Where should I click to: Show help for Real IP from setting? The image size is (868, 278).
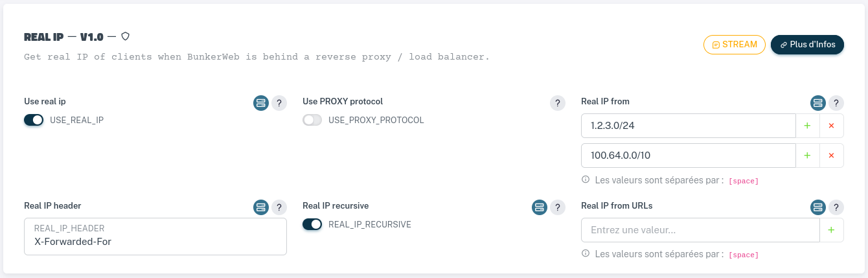836,103
